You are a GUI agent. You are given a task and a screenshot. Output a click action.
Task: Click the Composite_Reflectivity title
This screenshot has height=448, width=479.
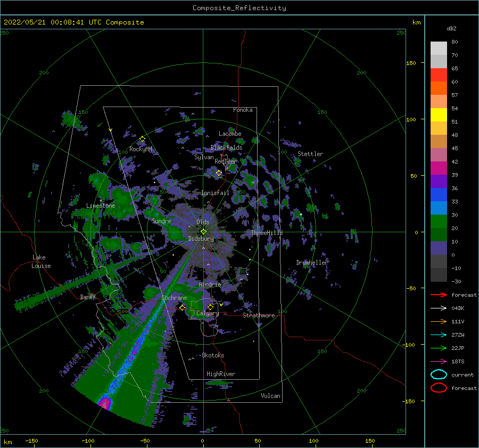coord(240,8)
